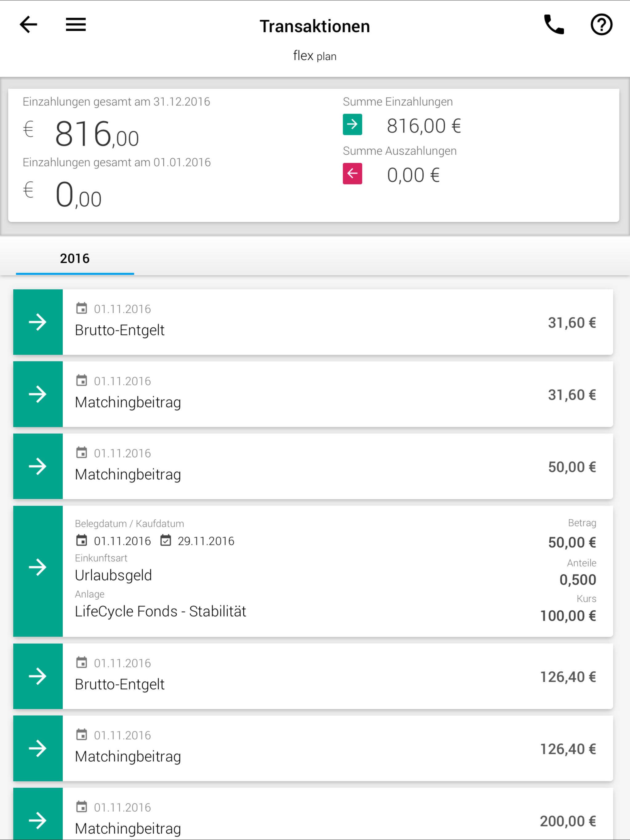630x840 pixels.
Task: Click calendar icon in Matchingbeitrag 126,40 € row
Action: [82, 735]
